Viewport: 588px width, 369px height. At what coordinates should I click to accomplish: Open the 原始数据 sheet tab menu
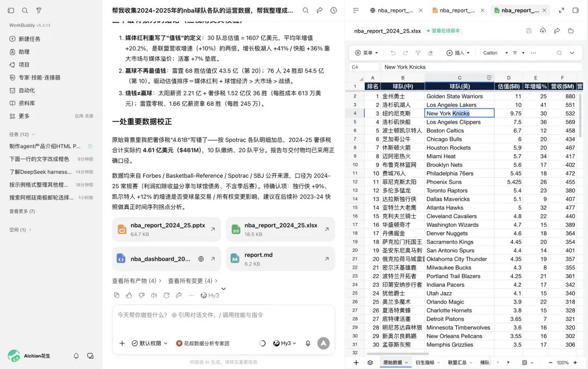[x=407, y=362]
